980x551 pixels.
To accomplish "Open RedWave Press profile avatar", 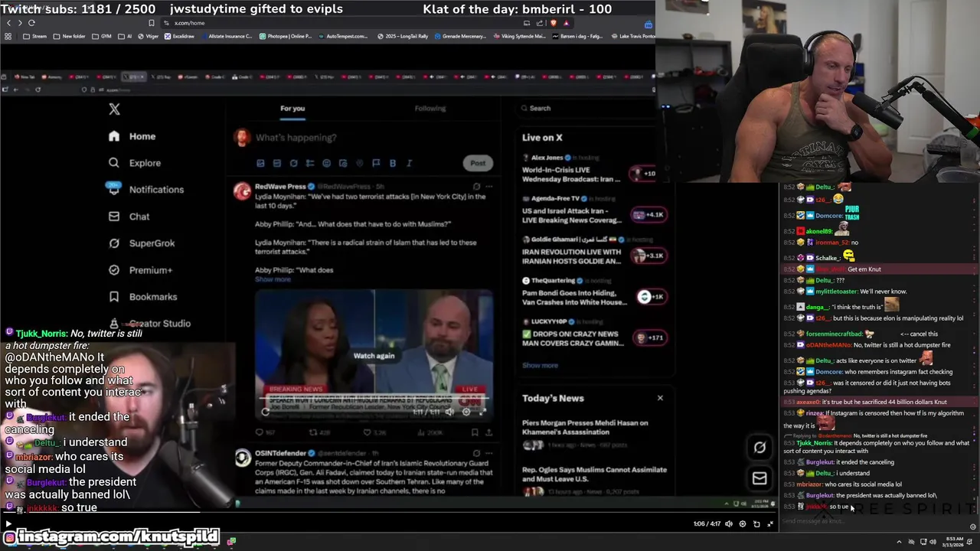I will [x=242, y=191].
